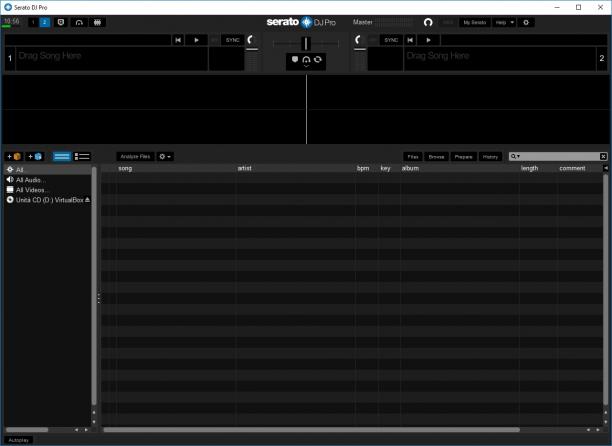This screenshot has height=446, width=612.
Task: Click the Master level meter
Action: pos(395,22)
